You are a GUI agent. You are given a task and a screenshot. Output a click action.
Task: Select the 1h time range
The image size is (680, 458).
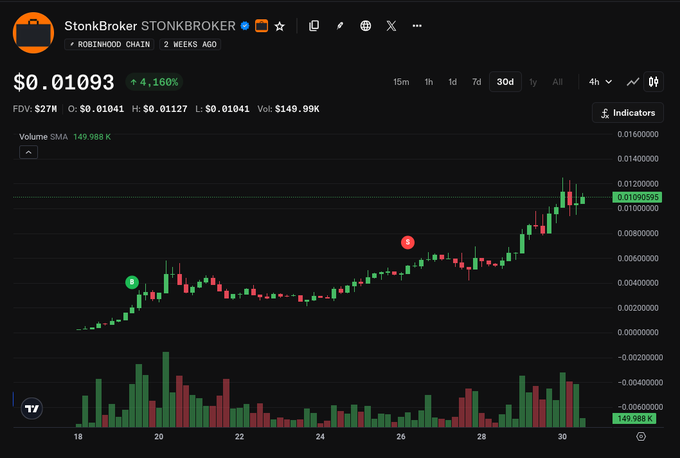tap(428, 82)
